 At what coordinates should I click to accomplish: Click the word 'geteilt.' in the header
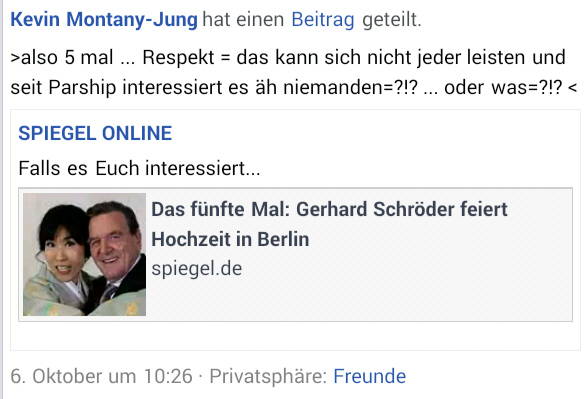tap(392, 20)
